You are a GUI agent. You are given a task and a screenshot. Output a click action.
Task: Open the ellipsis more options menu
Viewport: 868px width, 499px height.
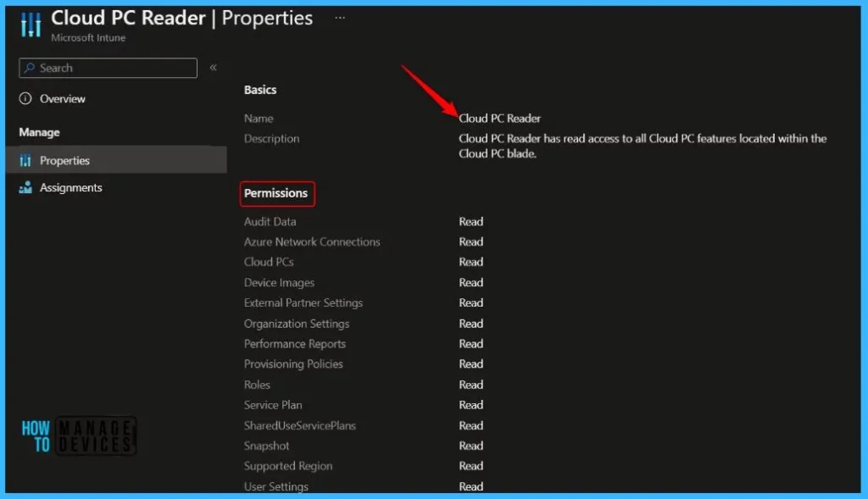[x=340, y=18]
